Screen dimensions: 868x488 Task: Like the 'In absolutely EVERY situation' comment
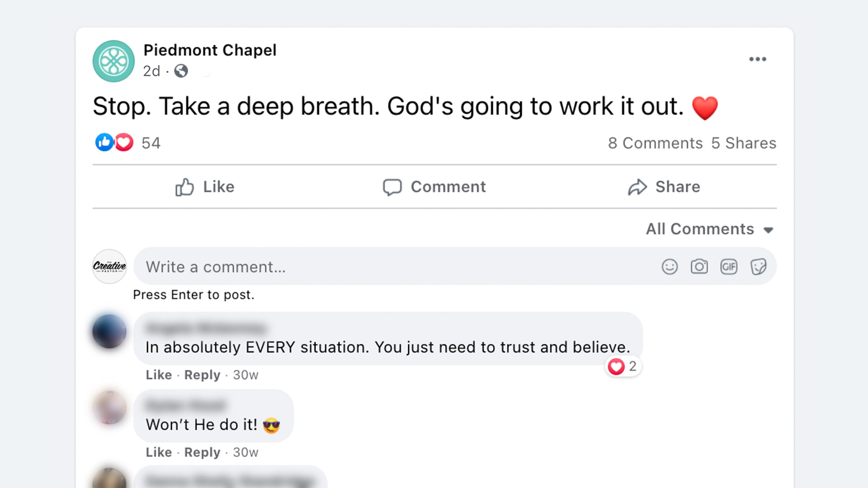coord(158,375)
